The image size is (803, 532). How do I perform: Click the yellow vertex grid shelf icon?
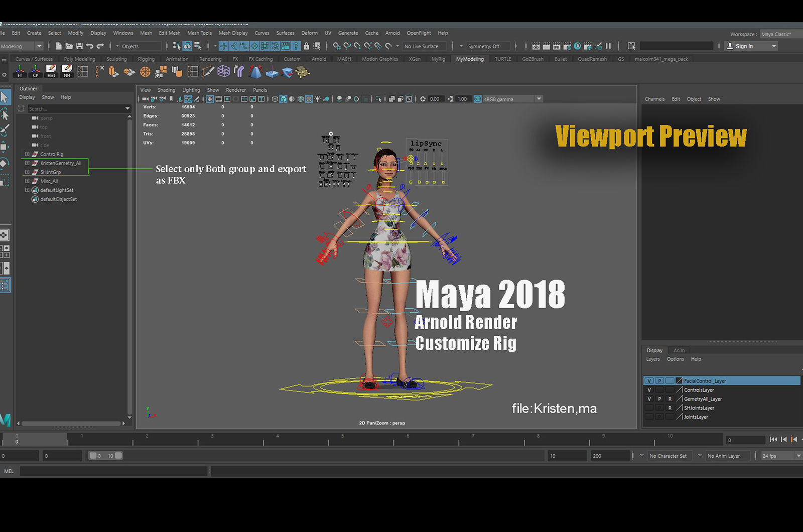click(x=302, y=72)
